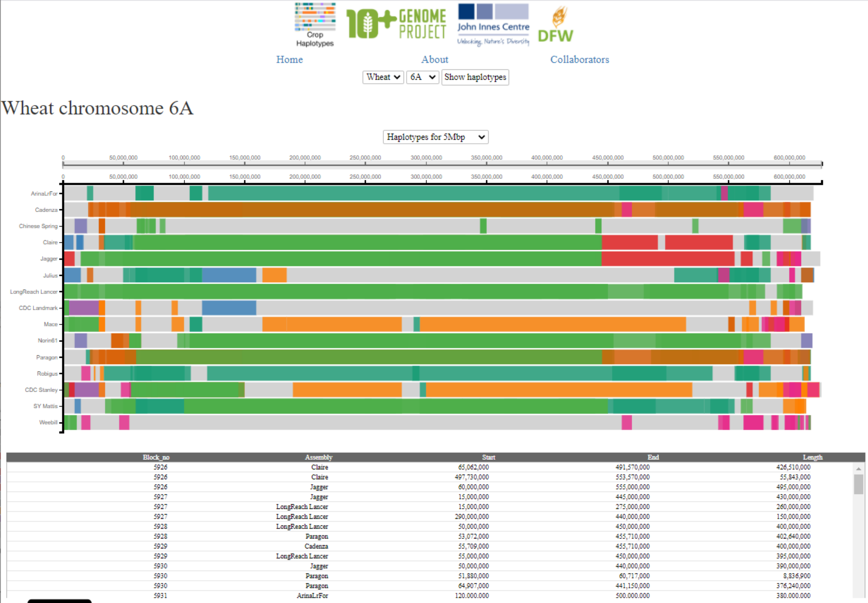Viewport: 868px width, 603px height.
Task: Select Jagger row with length 495,000,000
Action: coord(430,487)
